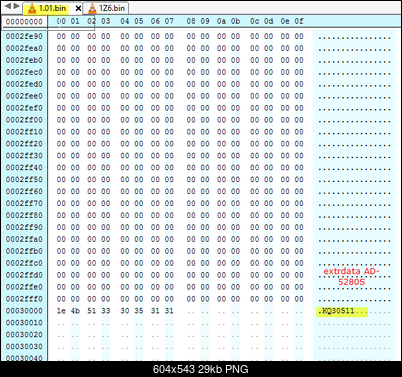Select offset row 0002ff50
This screenshot has height=377, width=402.
click(24, 180)
